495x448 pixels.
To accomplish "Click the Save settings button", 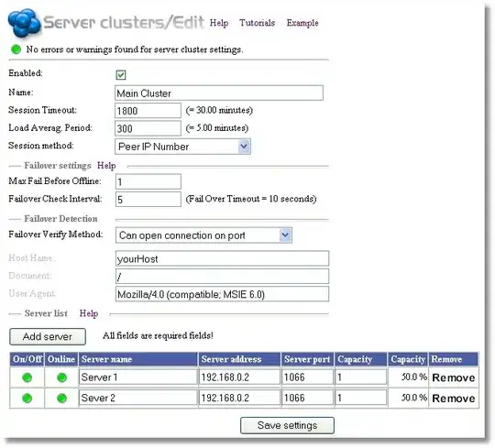I will pos(287,425).
